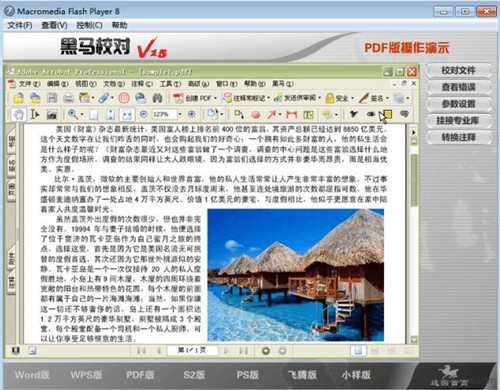Open the 发送供审阅 dropdown
The height and width of the screenshot is (390, 500).
tap(297, 98)
